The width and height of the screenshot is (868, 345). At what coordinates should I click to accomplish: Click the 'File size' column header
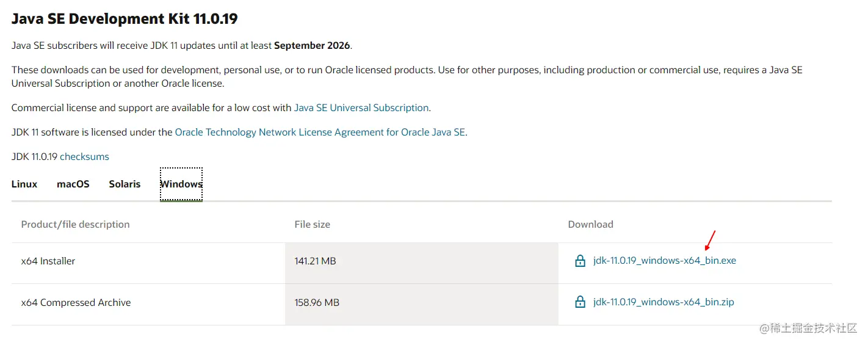point(313,224)
